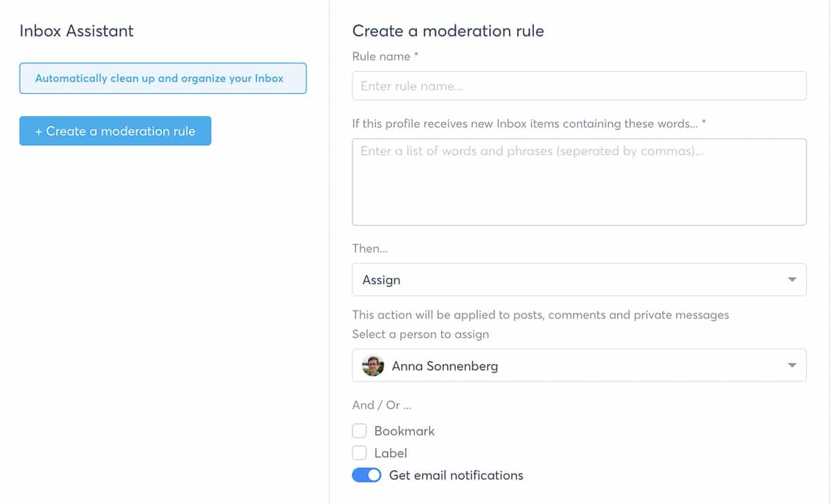Expand the person to assign selector
This screenshot has width=830, height=504.
(x=578, y=366)
